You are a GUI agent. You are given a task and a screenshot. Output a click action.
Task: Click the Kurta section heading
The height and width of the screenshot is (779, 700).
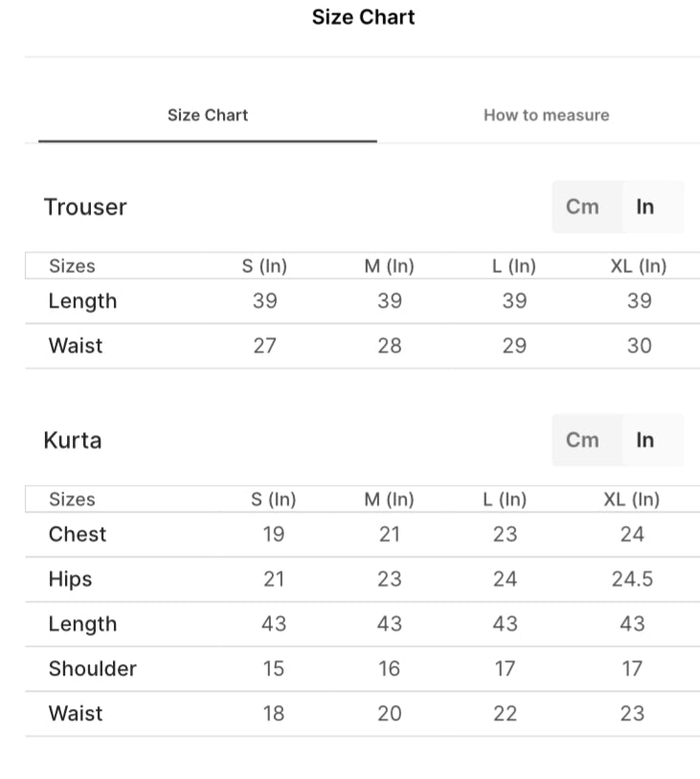coord(73,441)
